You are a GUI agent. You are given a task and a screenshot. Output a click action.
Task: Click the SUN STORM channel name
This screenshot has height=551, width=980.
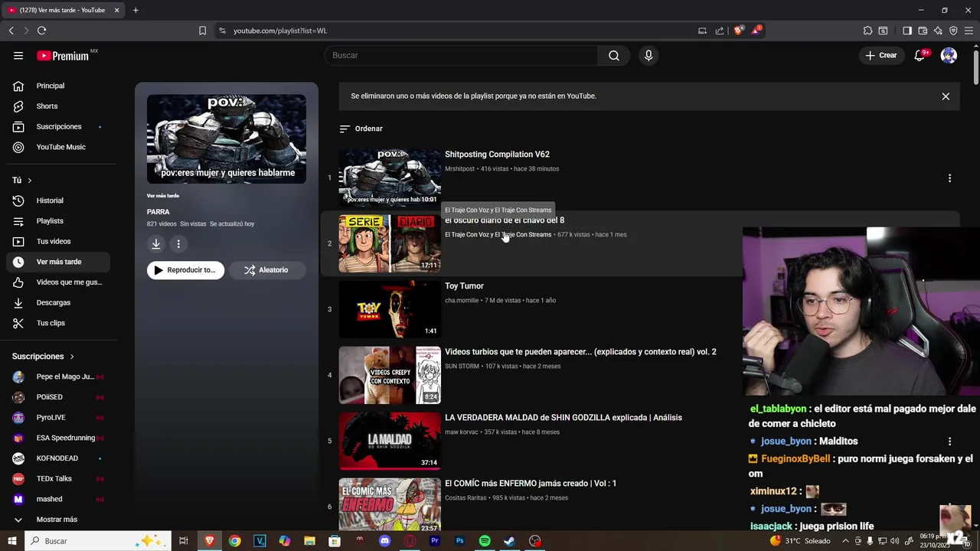[462, 367]
